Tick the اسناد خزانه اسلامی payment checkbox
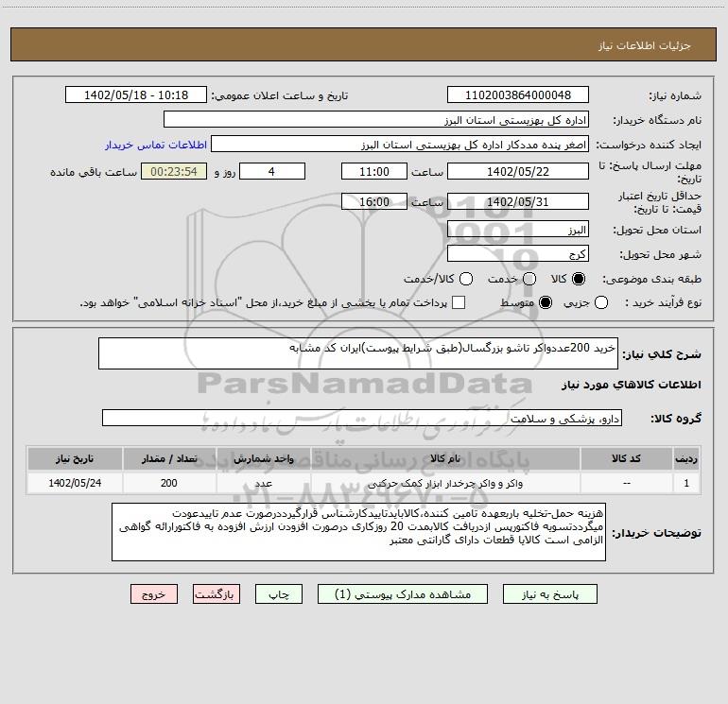 pyautogui.click(x=459, y=302)
